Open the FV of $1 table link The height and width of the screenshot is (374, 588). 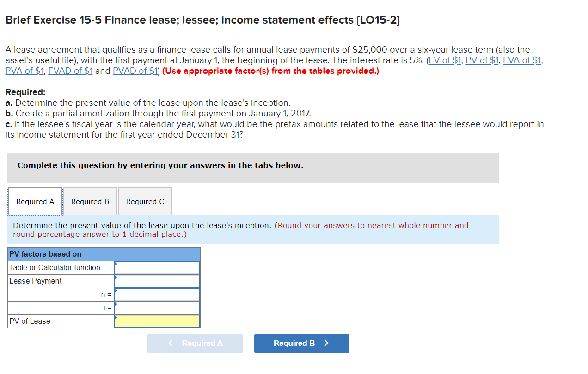[444, 60]
